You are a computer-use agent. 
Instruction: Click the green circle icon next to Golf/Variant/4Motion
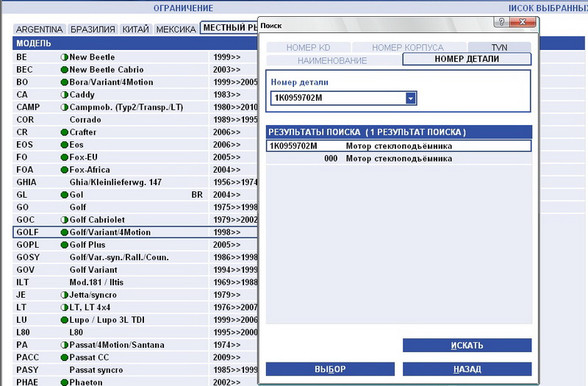[x=64, y=232]
